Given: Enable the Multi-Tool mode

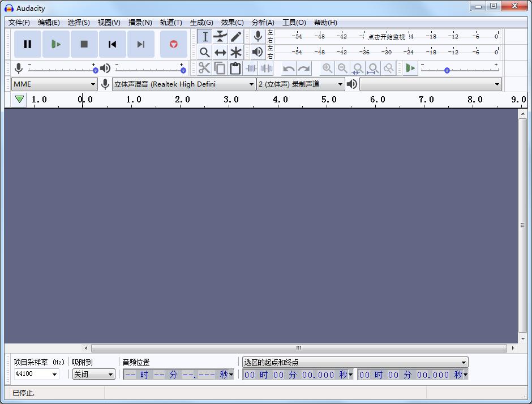Looking at the screenshot, I should 236,52.
